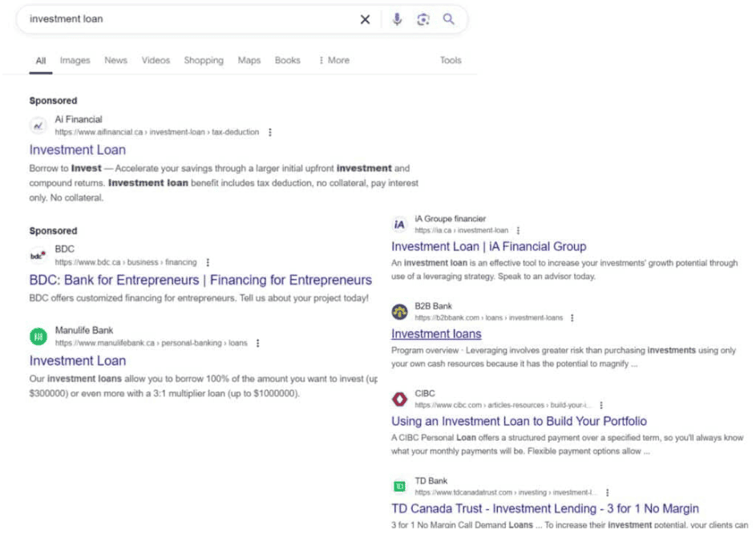Click the Manulife Bank green favicon

click(x=38, y=336)
